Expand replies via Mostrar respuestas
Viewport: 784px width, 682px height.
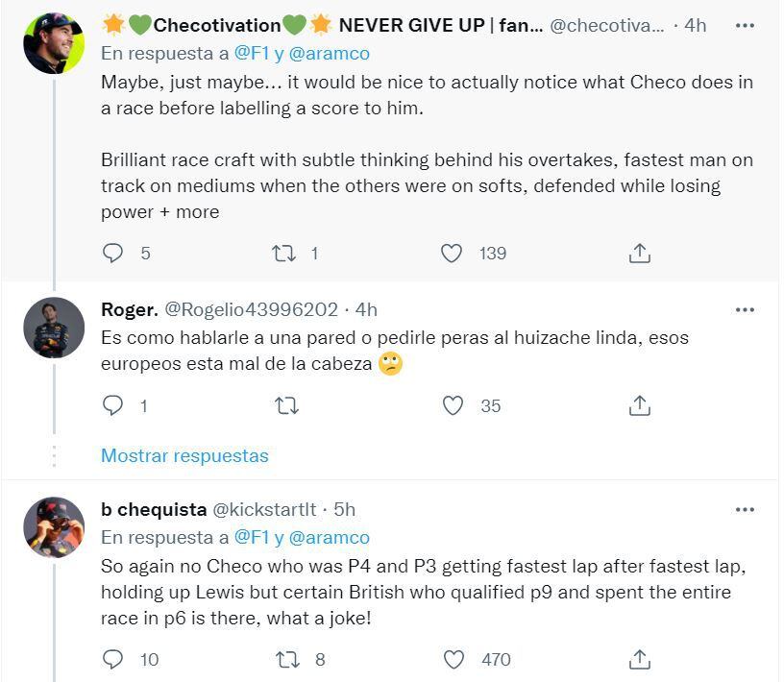click(x=184, y=455)
